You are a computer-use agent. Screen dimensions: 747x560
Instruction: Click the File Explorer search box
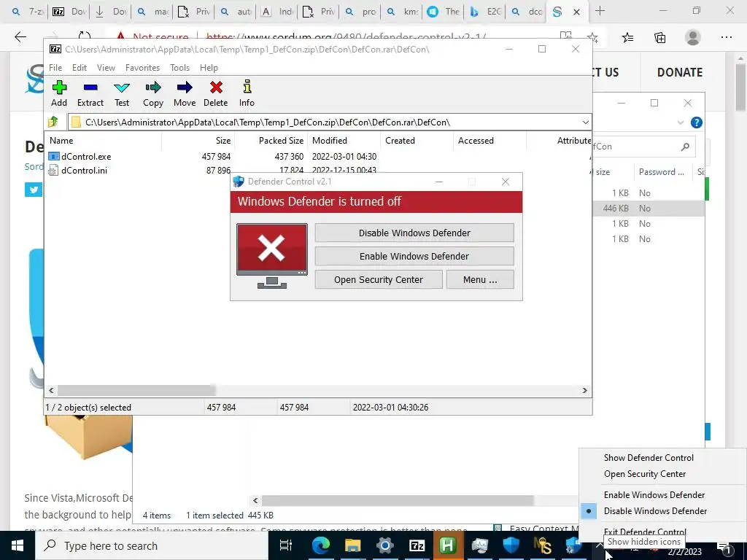coord(643,147)
